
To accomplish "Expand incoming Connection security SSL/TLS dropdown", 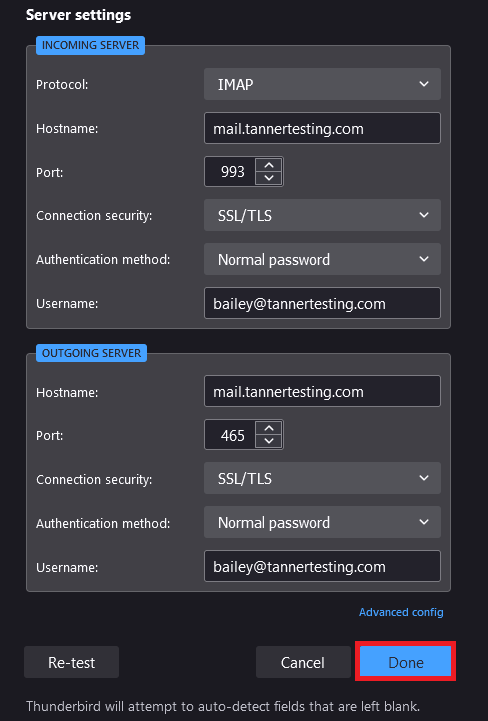I will [x=322, y=215].
